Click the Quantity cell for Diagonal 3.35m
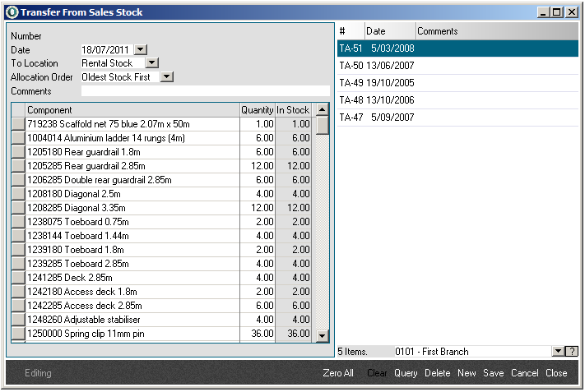This screenshot has height=392, width=585. click(x=257, y=208)
